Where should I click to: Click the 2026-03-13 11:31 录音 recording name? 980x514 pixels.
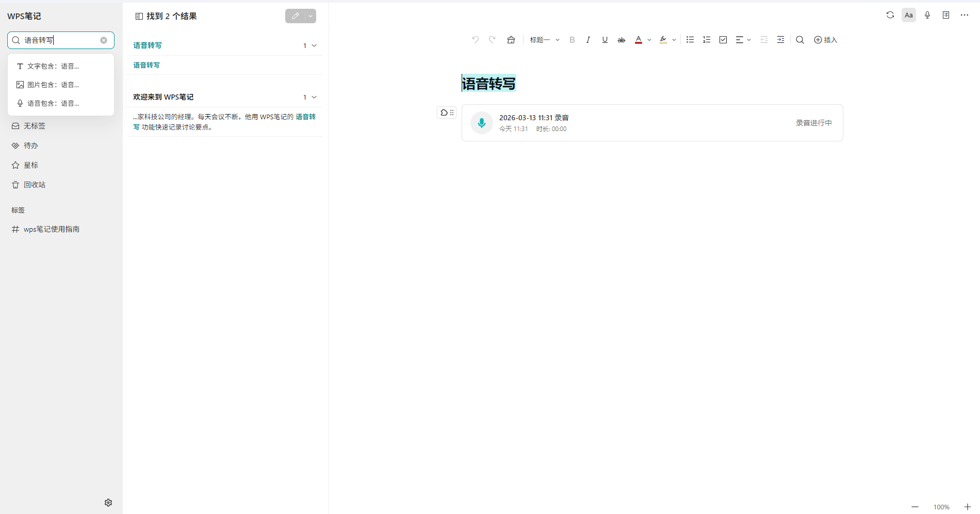534,118
